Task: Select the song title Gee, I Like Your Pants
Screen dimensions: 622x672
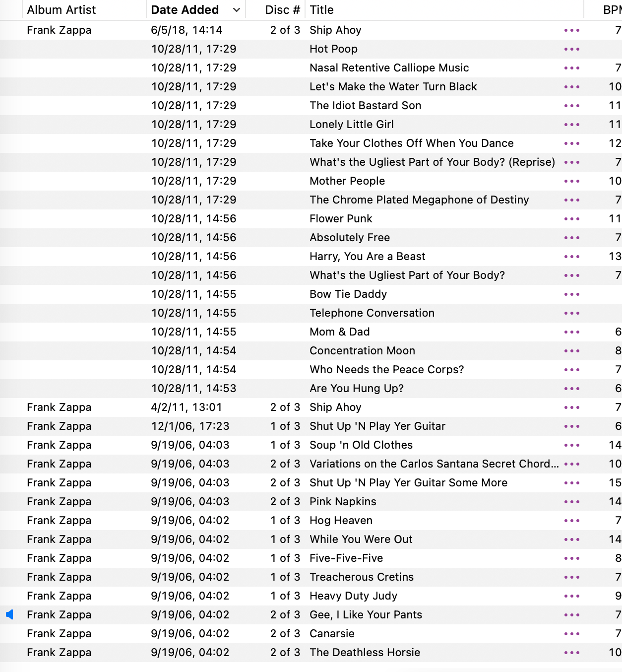Action: point(366,615)
